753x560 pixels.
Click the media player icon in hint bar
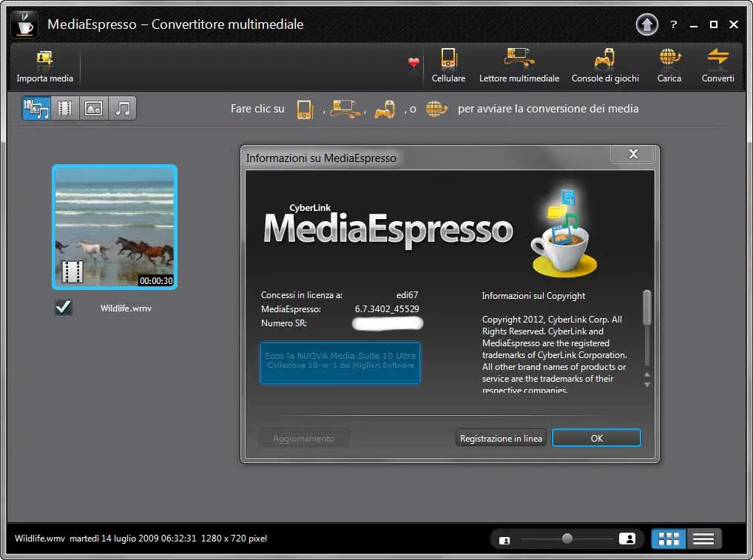(344, 109)
